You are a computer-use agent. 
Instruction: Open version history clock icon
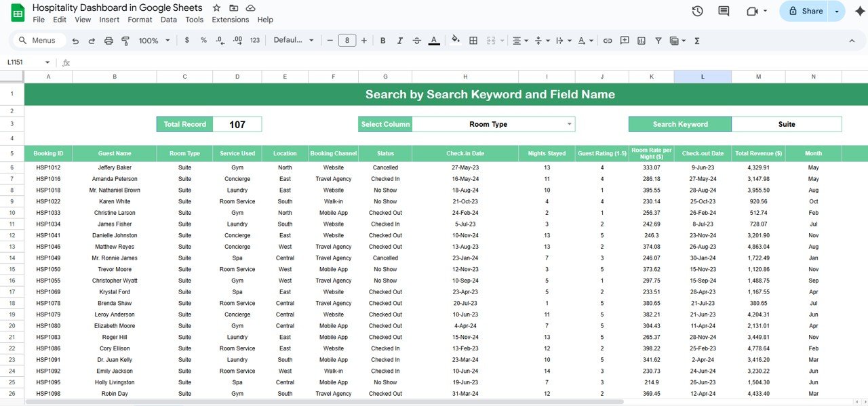coord(697,11)
